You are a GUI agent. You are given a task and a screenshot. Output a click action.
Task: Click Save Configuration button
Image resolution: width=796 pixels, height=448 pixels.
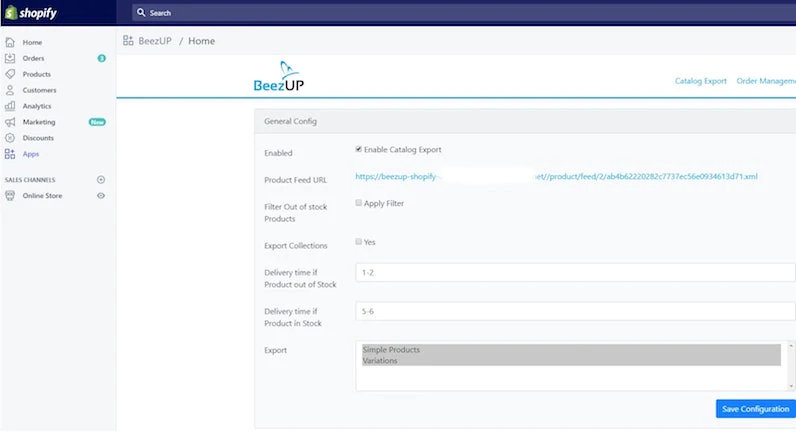(755, 409)
